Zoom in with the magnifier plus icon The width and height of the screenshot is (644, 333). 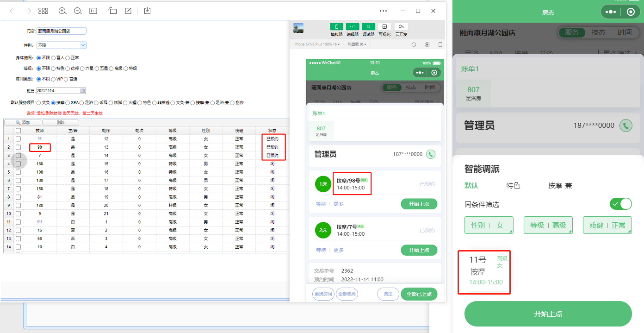click(62, 11)
